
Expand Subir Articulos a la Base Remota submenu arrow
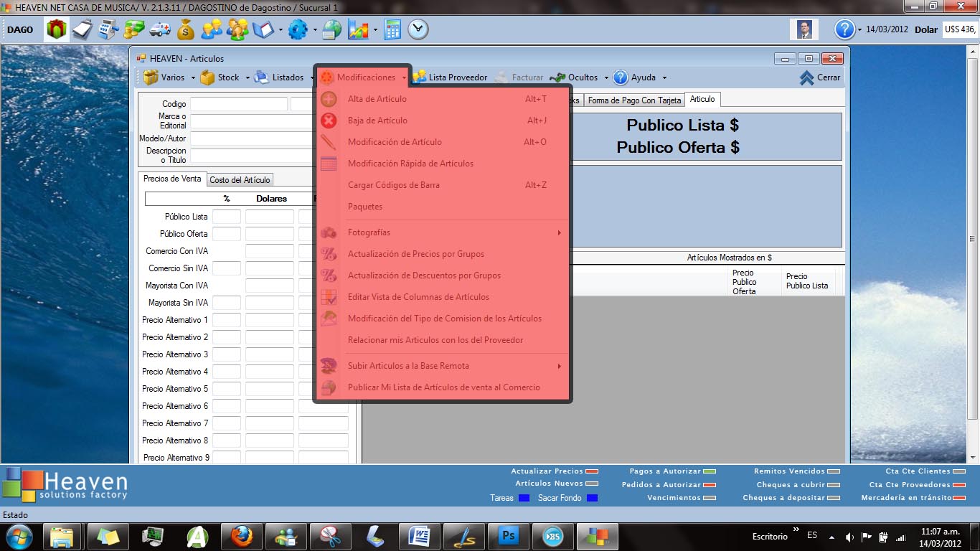tap(559, 366)
